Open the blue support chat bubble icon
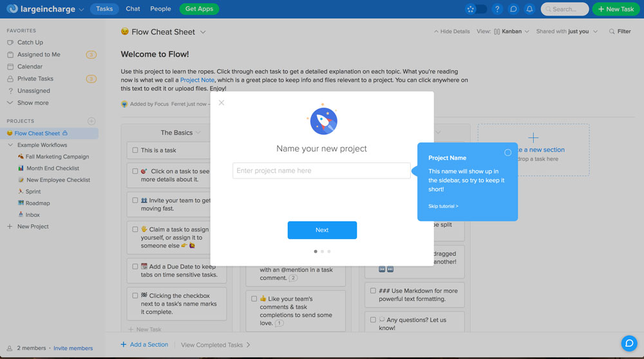 pyautogui.click(x=629, y=344)
